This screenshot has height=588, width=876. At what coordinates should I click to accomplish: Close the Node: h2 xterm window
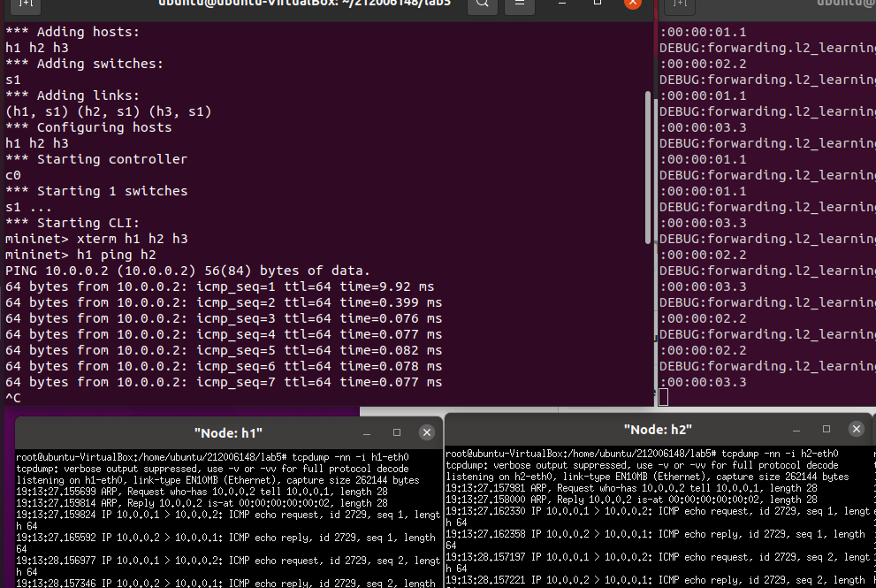pyautogui.click(x=857, y=429)
